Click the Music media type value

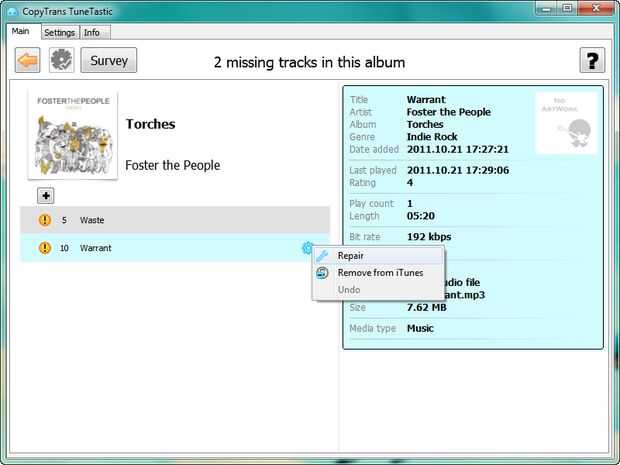pos(420,328)
